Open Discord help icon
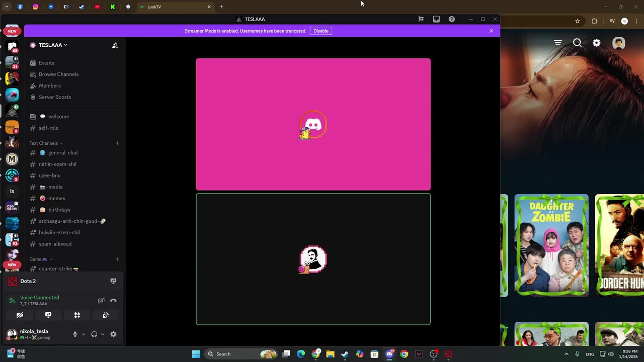Image resolution: width=644 pixels, height=362 pixels. click(x=452, y=19)
